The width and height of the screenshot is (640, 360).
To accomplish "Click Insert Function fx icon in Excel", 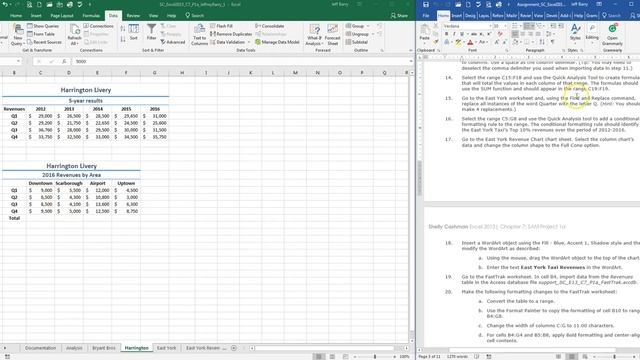I will pos(64,61).
